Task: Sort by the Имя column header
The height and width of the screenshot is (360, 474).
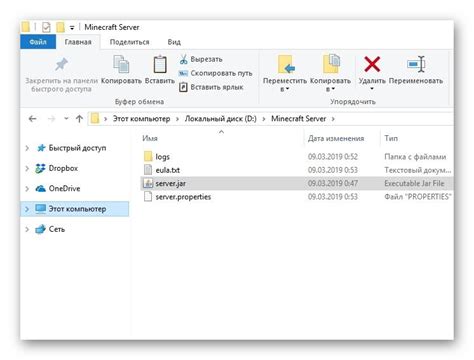Action: point(150,138)
